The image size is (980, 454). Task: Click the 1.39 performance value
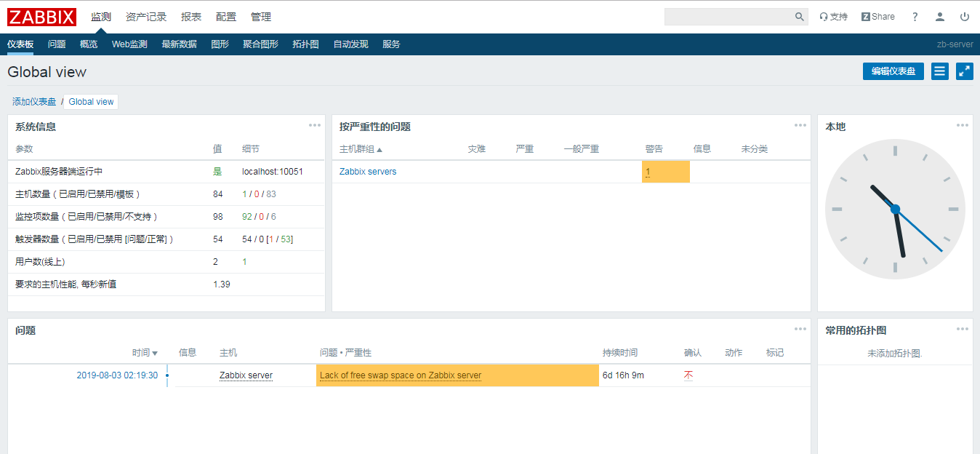click(222, 284)
